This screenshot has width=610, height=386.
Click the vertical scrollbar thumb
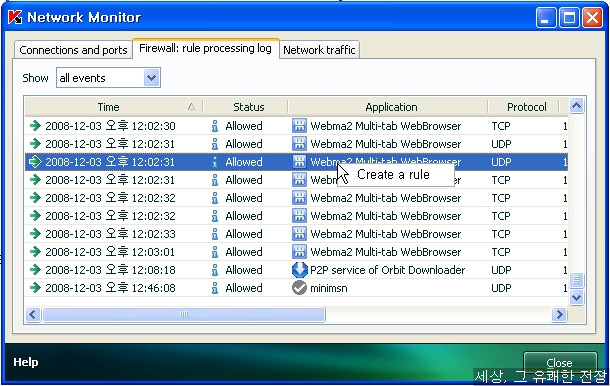click(x=576, y=280)
